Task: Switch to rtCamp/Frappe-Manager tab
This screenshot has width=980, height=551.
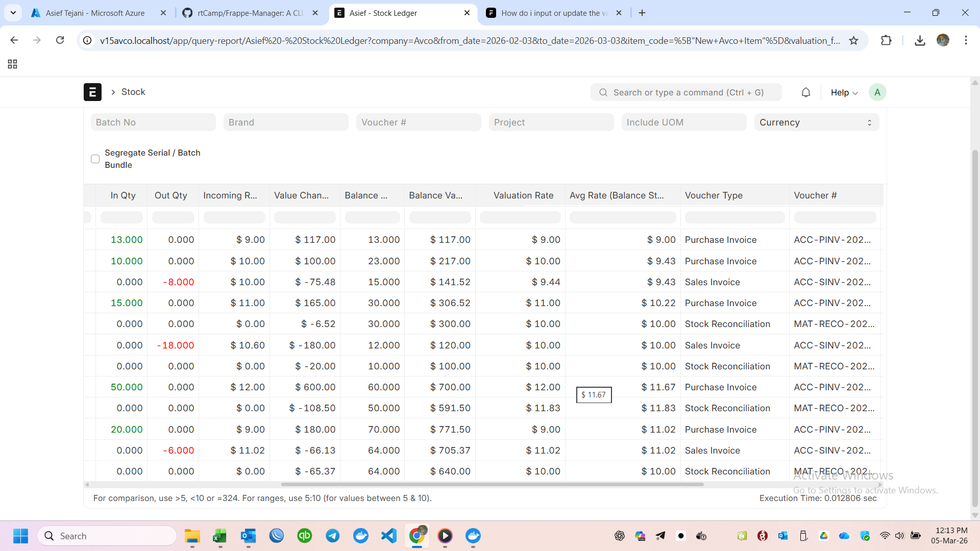Action: [x=250, y=13]
